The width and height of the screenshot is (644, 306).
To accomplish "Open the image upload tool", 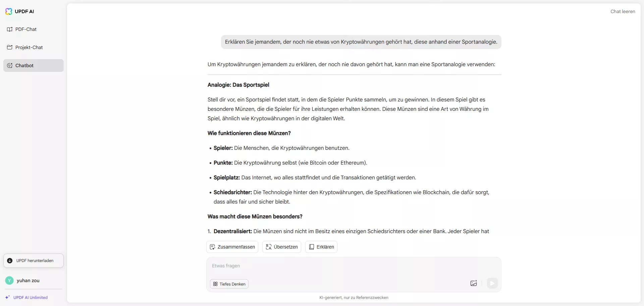I will click(x=473, y=283).
